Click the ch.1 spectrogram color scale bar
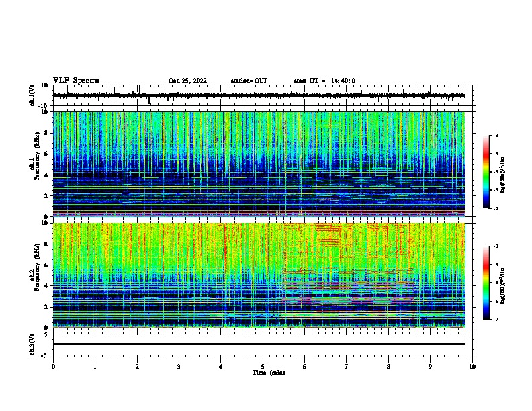Image resolution: width=532 pixels, height=411 pixels. coord(486,172)
